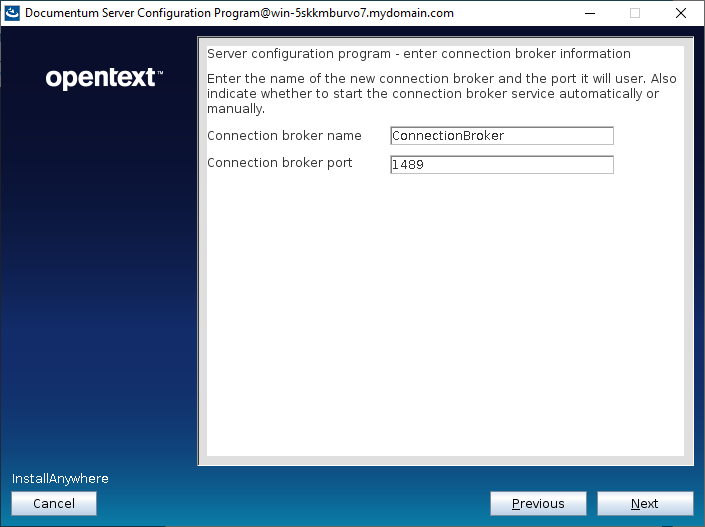Go back with the Previous button
Image resolution: width=705 pixels, height=527 pixels.
pyautogui.click(x=537, y=504)
